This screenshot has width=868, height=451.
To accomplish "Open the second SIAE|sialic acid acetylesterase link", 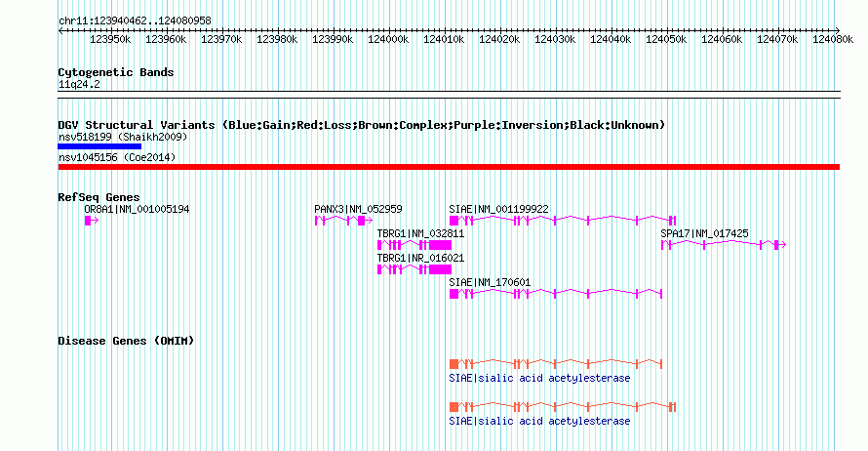I will [539, 422].
